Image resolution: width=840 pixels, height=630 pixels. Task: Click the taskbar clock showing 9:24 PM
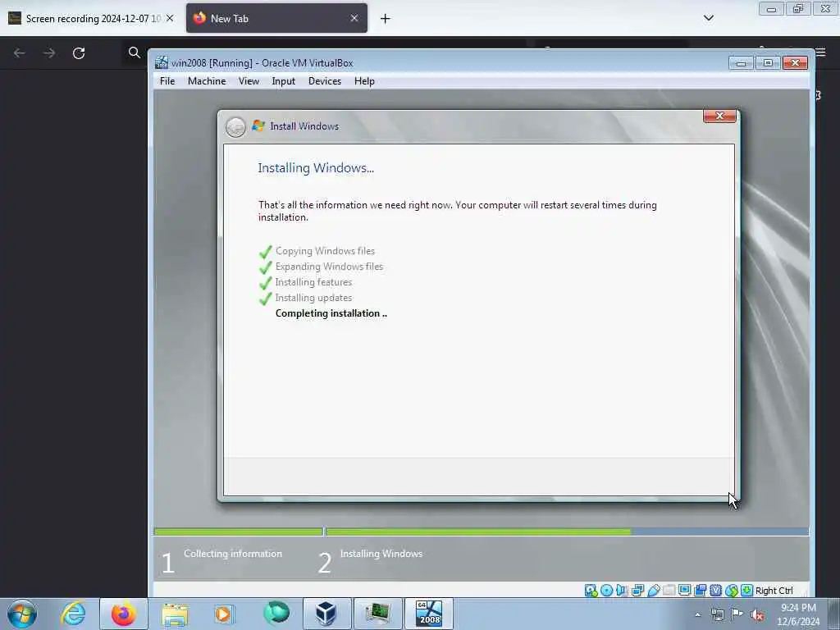point(798,614)
